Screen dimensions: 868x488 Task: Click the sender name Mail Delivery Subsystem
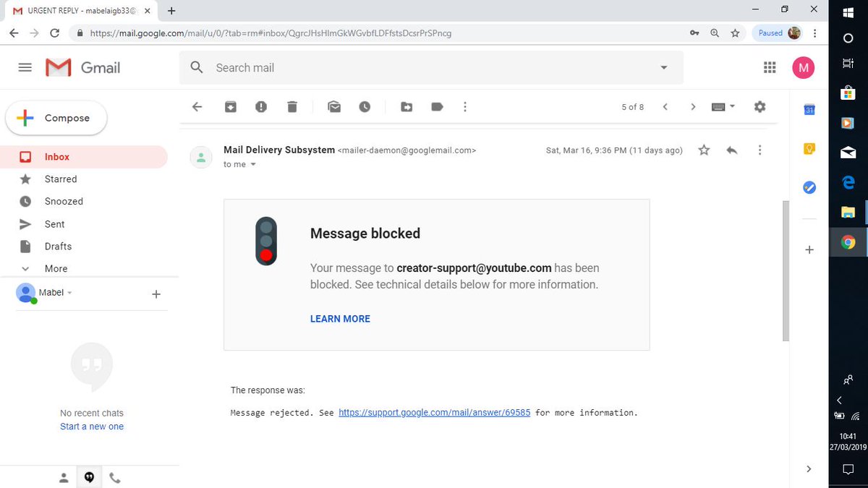[279, 150]
